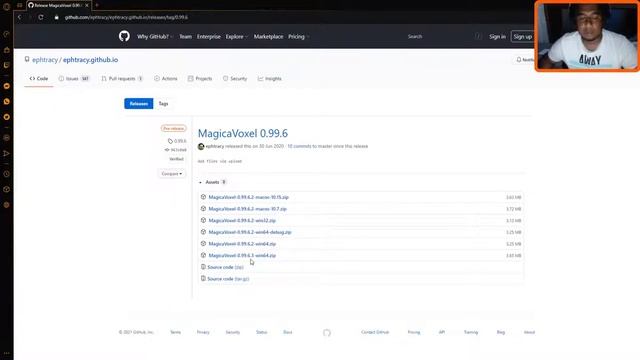Click the browser address bar URL
Image resolution: width=640 pixels, height=360 pixels.
tap(126, 18)
